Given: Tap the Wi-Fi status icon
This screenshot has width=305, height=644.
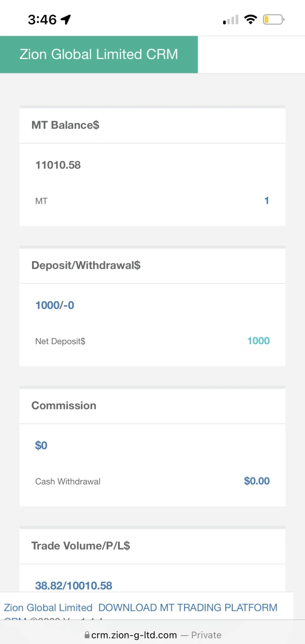Looking at the screenshot, I should pos(250,20).
